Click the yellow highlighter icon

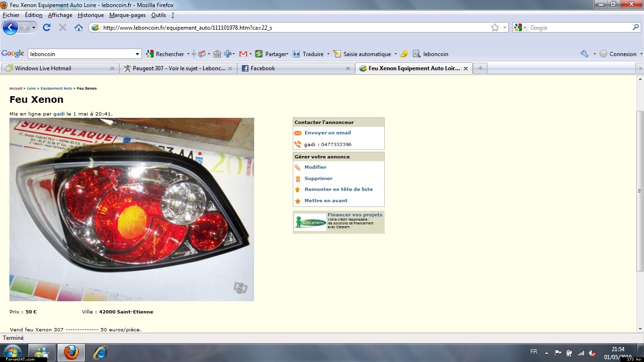pyautogui.click(x=404, y=54)
